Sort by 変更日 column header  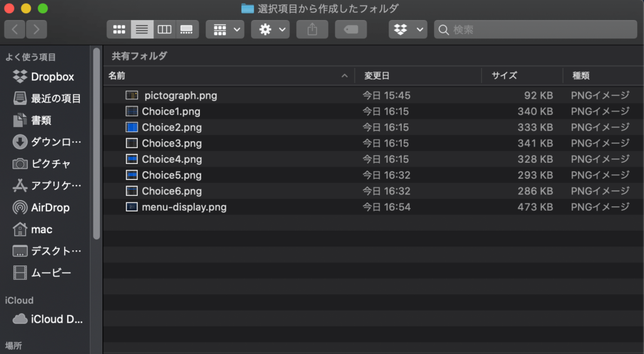click(x=418, y=75)
